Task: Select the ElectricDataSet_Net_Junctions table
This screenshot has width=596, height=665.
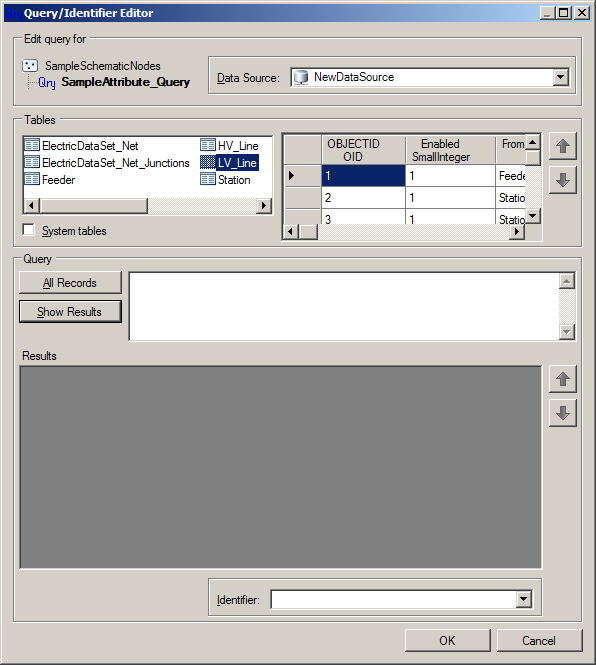Action: coord(116,163)
